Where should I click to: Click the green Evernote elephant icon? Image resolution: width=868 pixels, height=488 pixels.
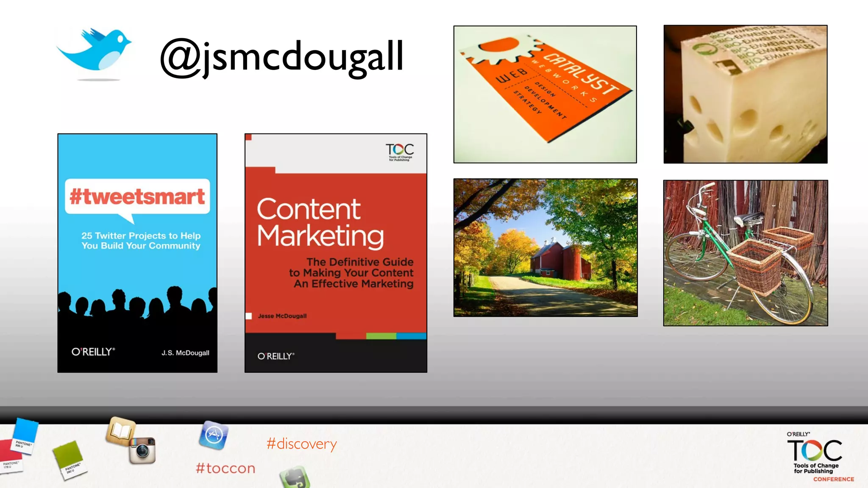[x=294, y=479]
